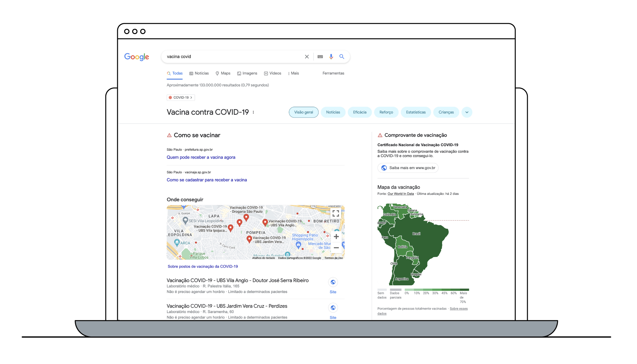Open the Our World In Data source link
This screenshot has width=637, height=364.
[x=401, y=194]
